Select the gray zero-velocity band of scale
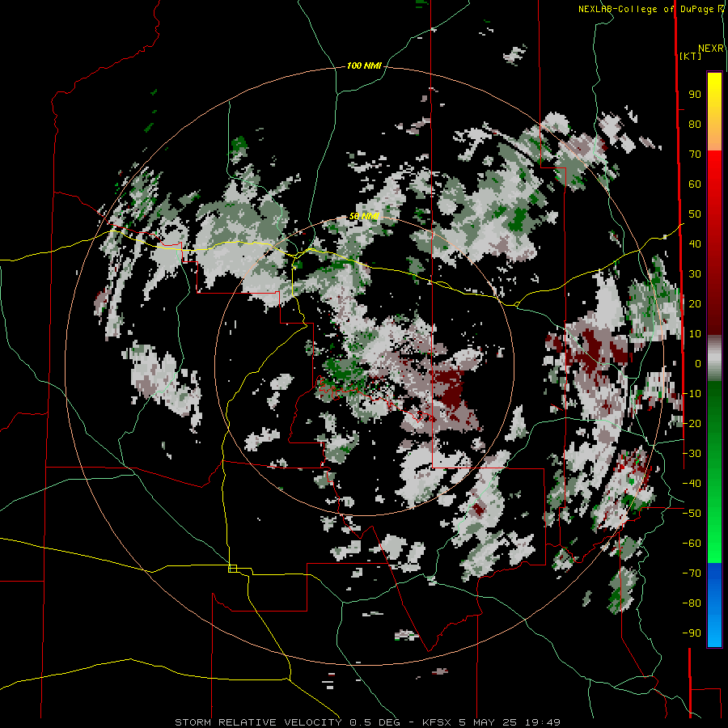 pyautogui.click(x=714, y=358)
